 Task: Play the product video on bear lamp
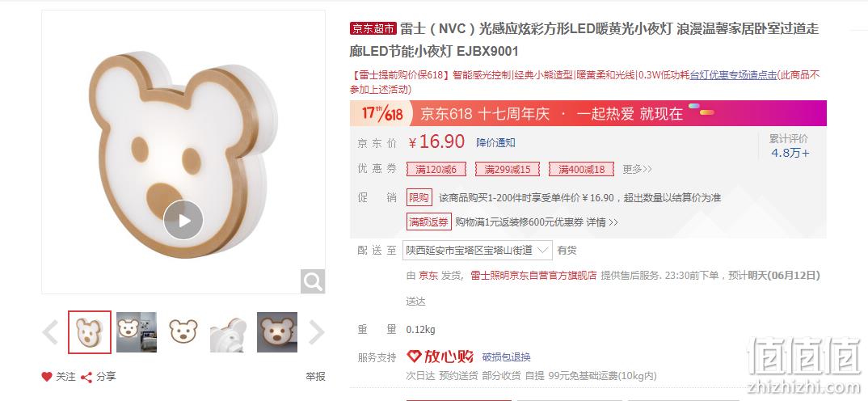pyautogui.click(x=183, y=220)
